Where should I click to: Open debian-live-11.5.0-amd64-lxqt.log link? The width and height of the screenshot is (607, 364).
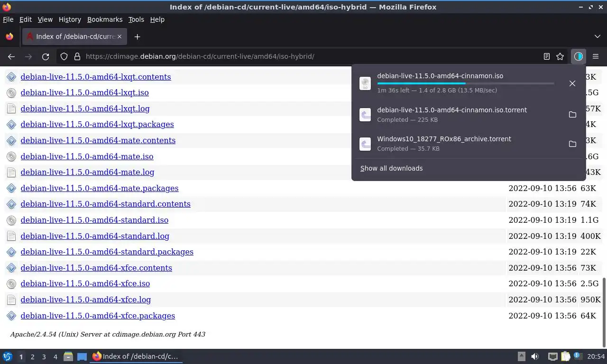(x=85, y=109)
